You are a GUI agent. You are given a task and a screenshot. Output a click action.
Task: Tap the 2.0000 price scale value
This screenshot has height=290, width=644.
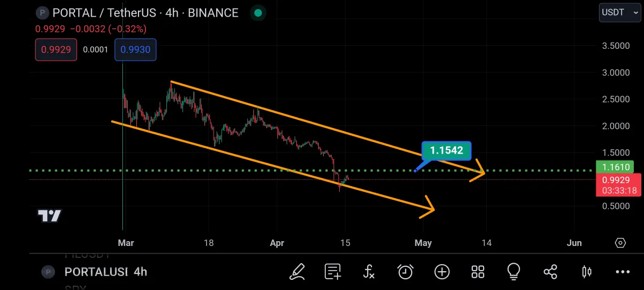tap(616, 126)
